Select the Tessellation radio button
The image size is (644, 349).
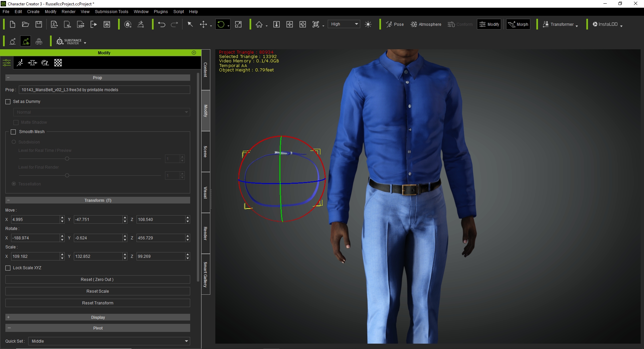pos(14,184)
